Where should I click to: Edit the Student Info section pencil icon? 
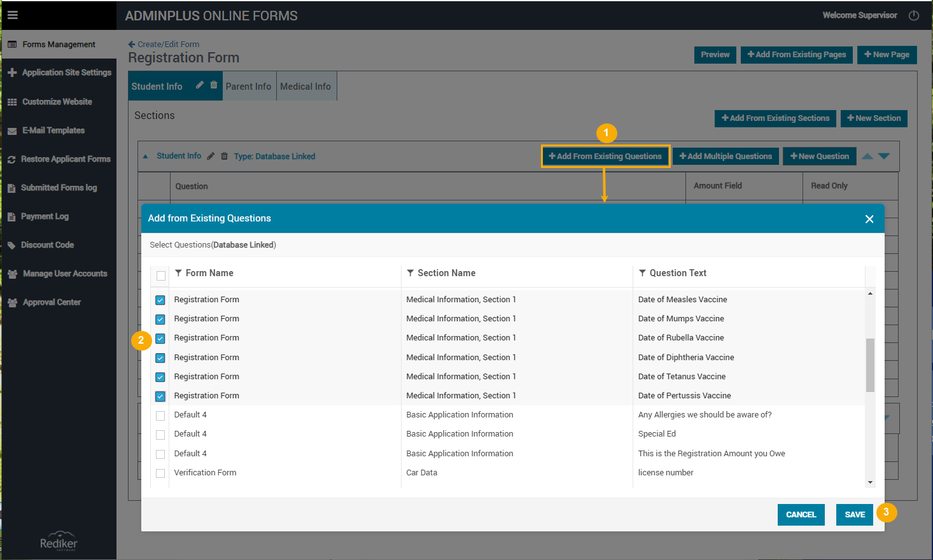[x=211, y=156]
